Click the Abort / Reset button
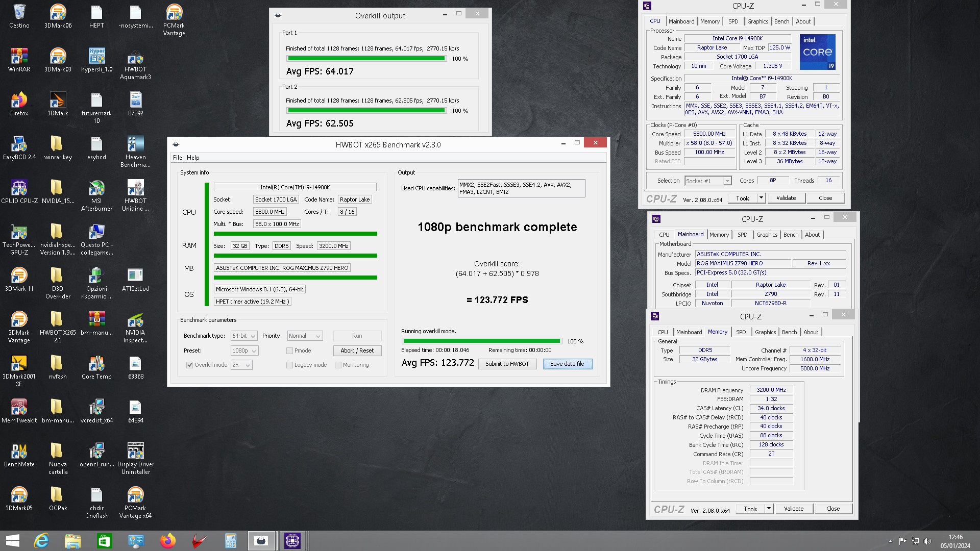The height and width of the screenshot is (551, 980). click(357, 350)
